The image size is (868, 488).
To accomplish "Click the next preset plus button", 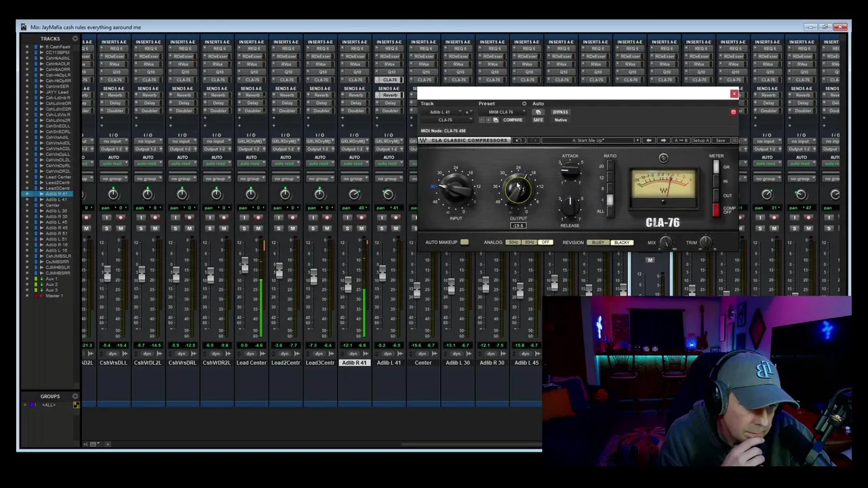I will 488,120.
